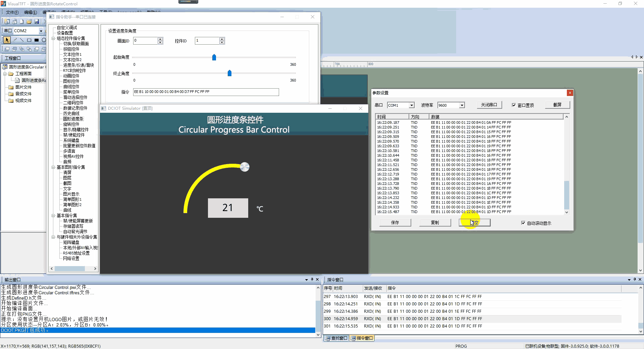
Task: Choose the diagonal line drawing tool
Action: click(22, 40)
